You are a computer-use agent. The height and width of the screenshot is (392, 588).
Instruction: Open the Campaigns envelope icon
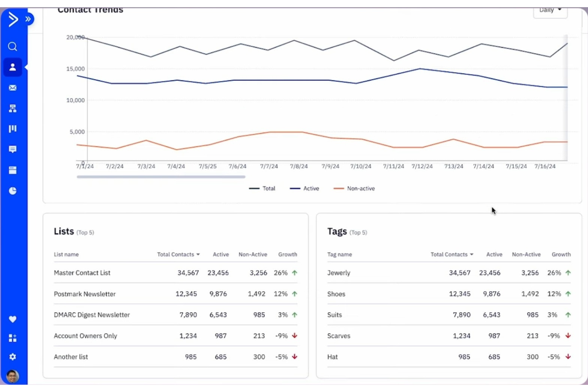pyautogui.click(x=12, y=87)
